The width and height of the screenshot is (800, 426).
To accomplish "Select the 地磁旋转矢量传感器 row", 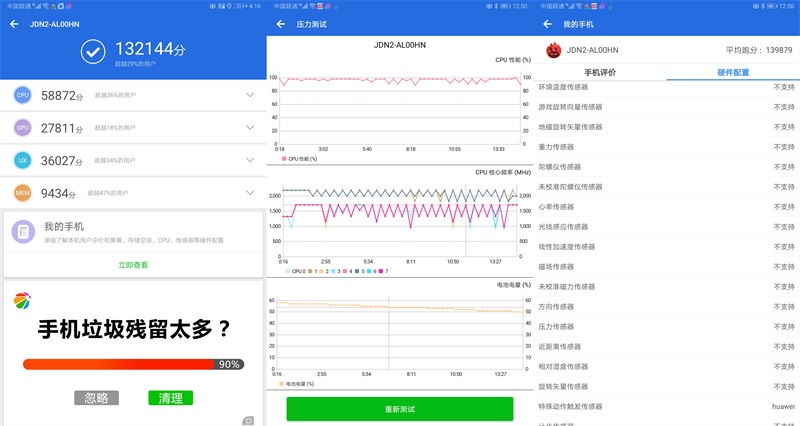I will coord(667,127).
